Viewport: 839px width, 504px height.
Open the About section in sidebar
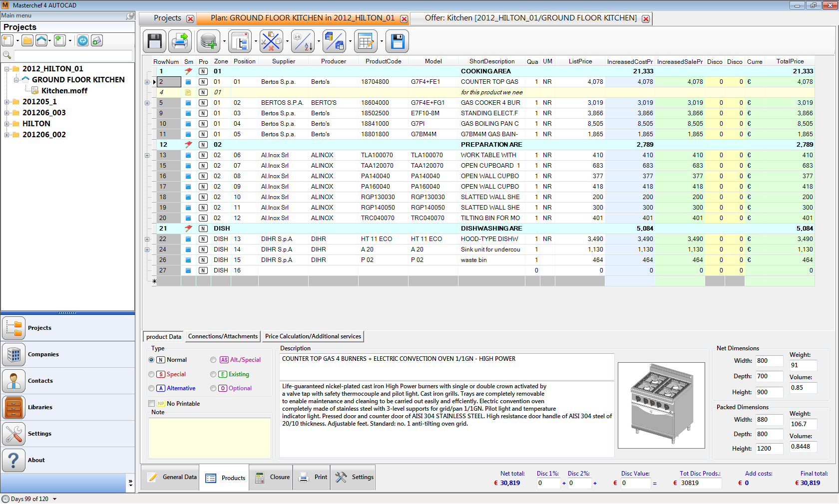tap(67, 460)
